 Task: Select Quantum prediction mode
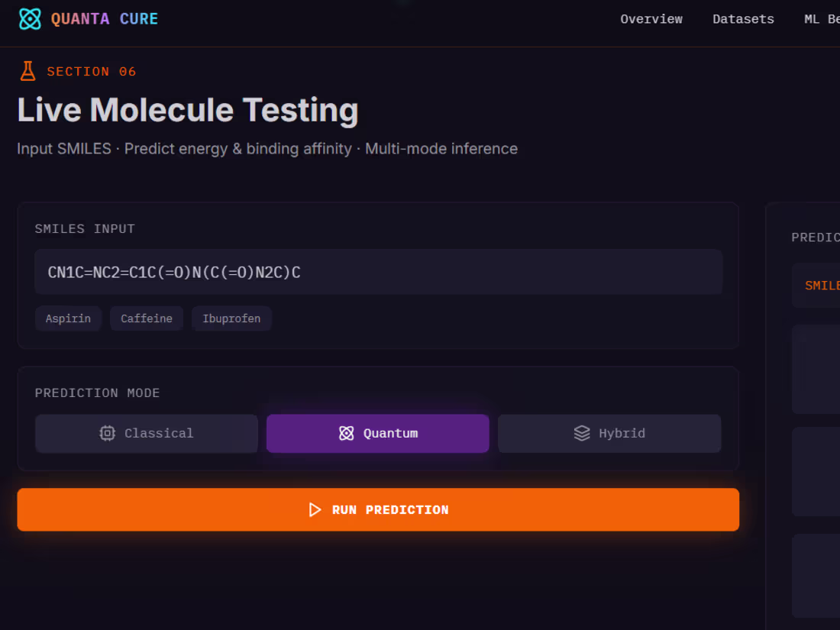378,433
